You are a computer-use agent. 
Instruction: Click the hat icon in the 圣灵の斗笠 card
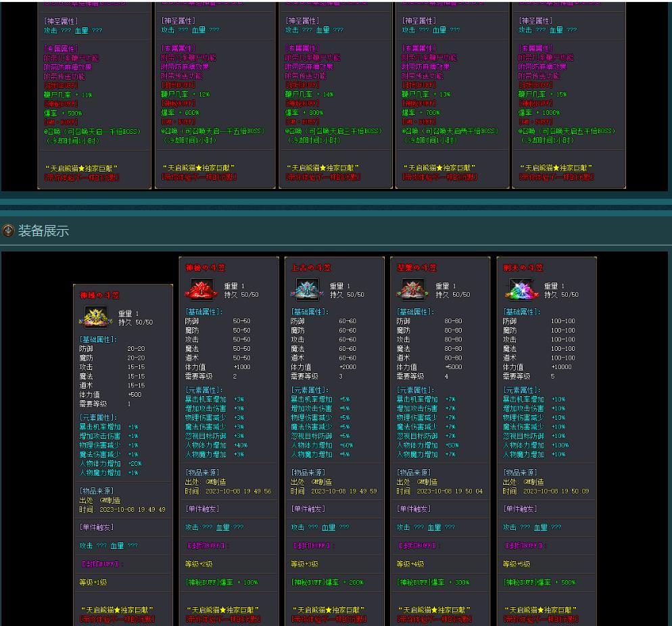412,289
